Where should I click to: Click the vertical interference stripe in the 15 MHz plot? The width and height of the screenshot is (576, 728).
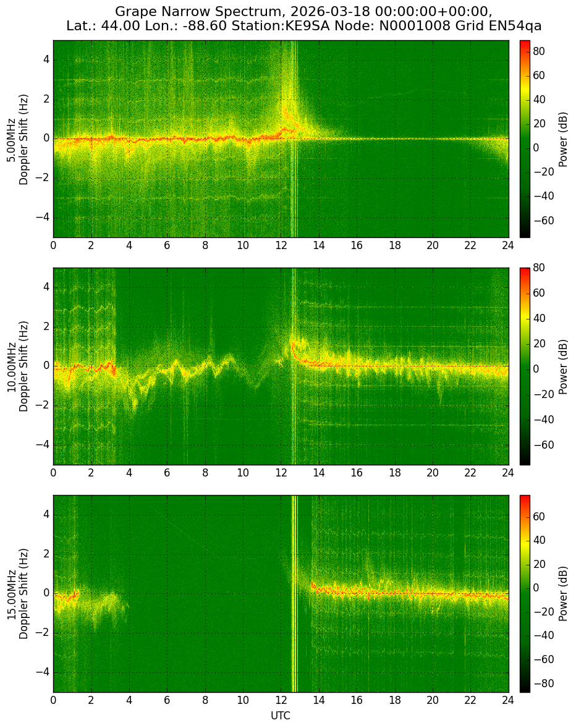click(294, 594)
